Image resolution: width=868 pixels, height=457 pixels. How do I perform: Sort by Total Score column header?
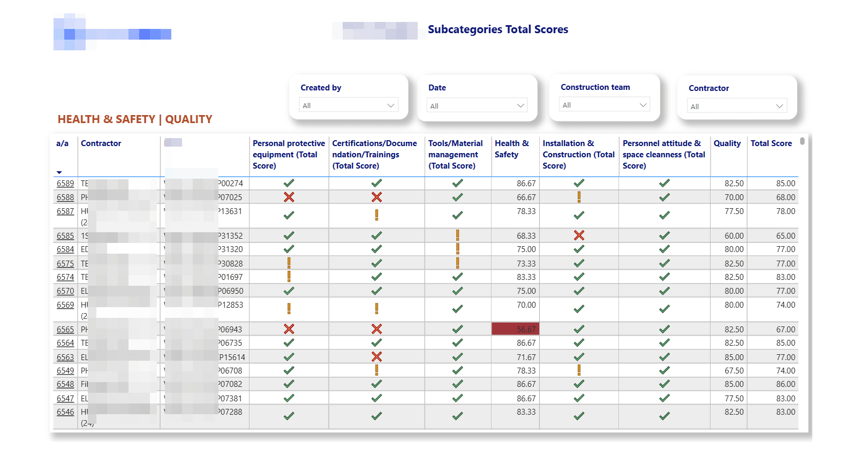pyautogui.click(x=771, y=143)
